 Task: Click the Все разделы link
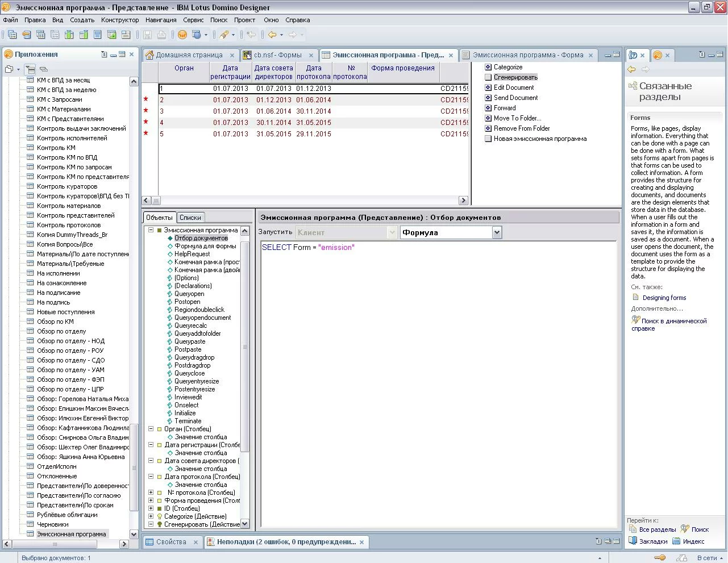tap(657, 529)
